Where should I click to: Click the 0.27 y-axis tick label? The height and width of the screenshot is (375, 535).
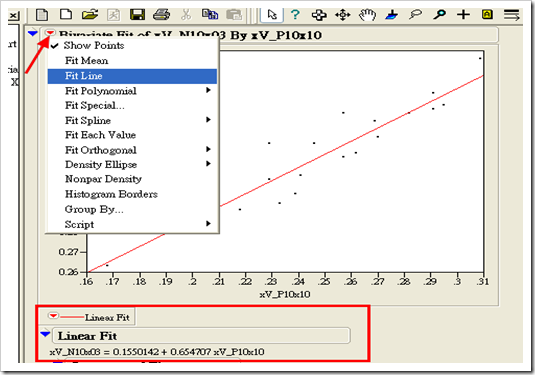[x=68, y=252]
